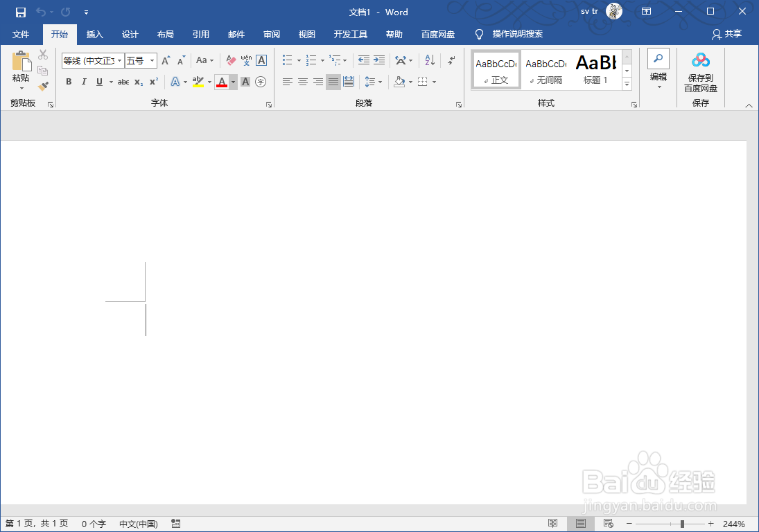Click the Cut scissors icon
This screenshot has width=759, height=532.
[x=43, y=55]
